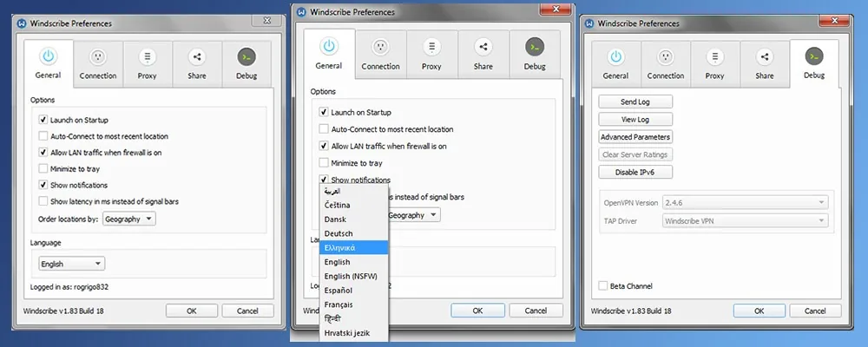The image size is (868, 347).
Task: Enable Minimize to tray in left window
Action: 43,169
